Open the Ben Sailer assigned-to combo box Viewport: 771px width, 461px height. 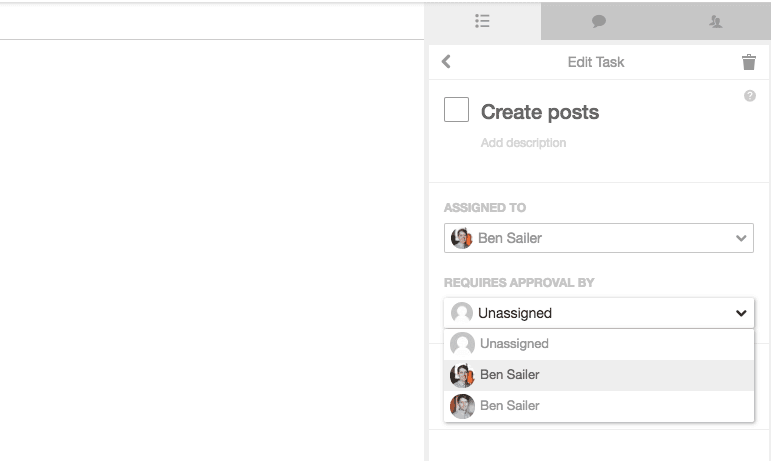[598, 238]
